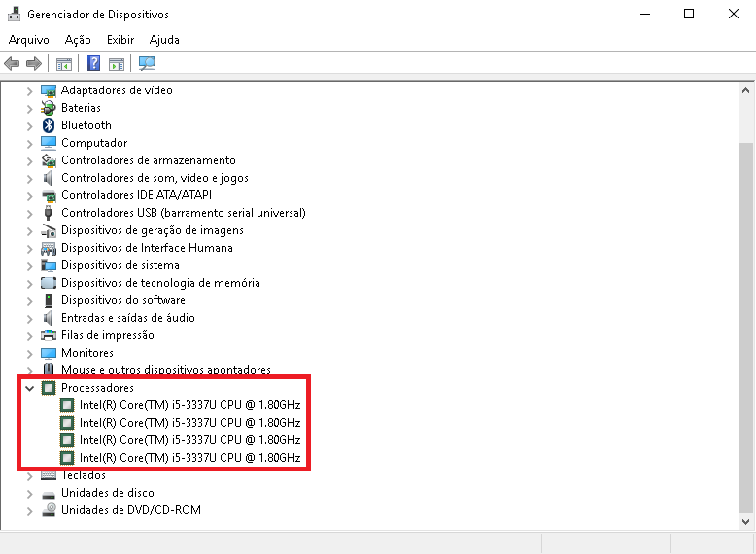Maximize the Gerenciador de Dispositivos window
The width and height of the screenshot is (756, 554).
click(689, 14)
